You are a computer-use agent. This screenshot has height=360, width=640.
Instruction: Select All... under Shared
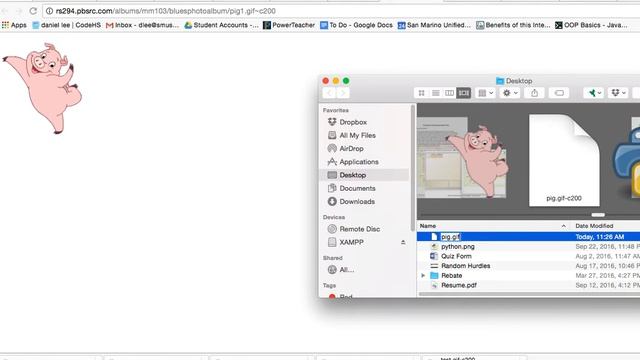[341, 269]
